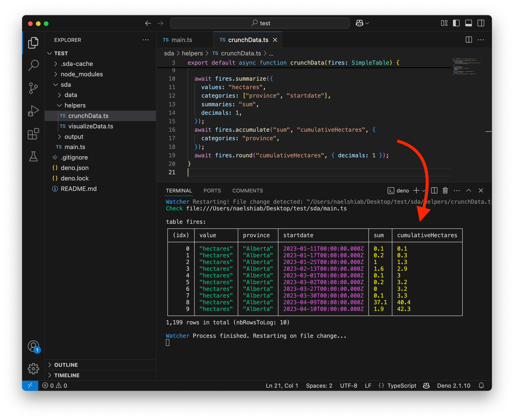Open the Run and Debug view
This screenshot has width=514, height=420.
(33, 111)
